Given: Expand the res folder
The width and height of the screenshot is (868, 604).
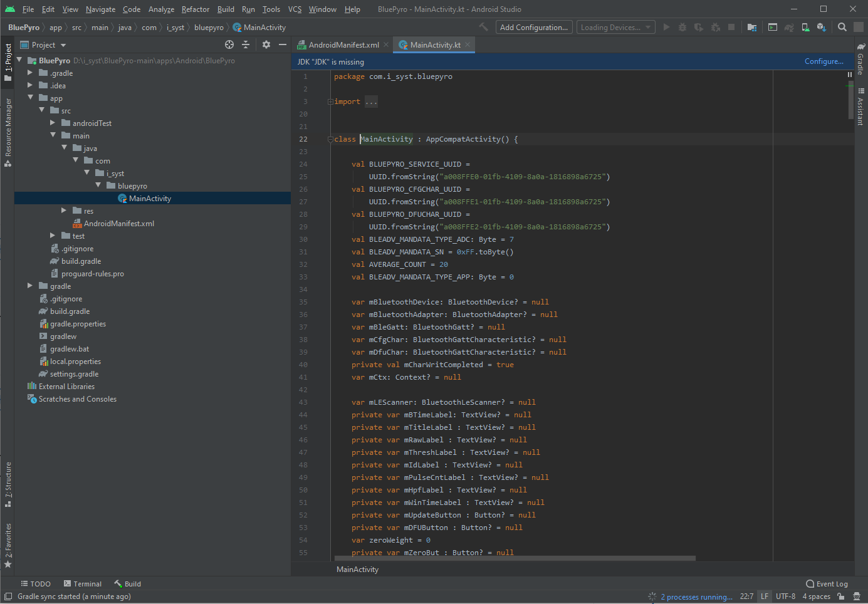Looking at the screenshot, I should click(x=64, y=211).
